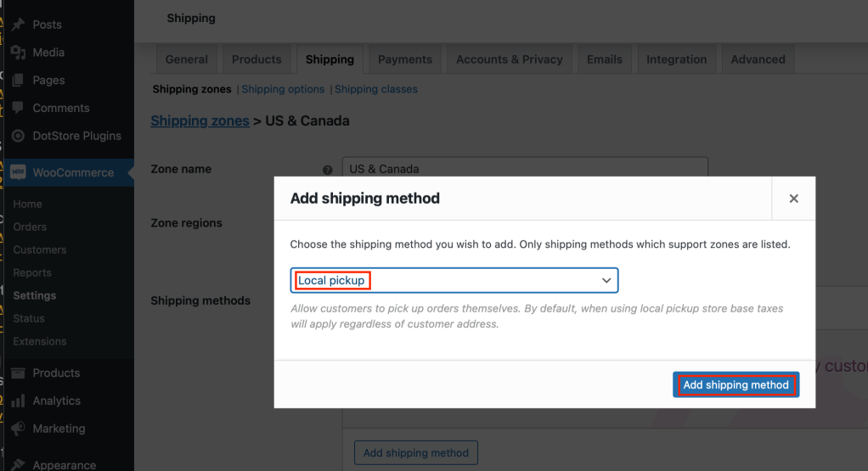This screenshot has width=868, height=471.
Task: Expand the Local pickup dropdown arrow
Action: point(606,280)
